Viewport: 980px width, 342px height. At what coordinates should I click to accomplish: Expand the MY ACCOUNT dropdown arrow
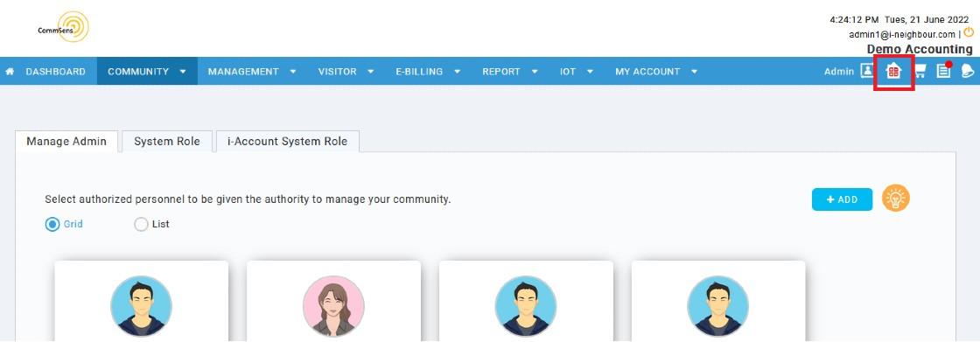(695, 71)
